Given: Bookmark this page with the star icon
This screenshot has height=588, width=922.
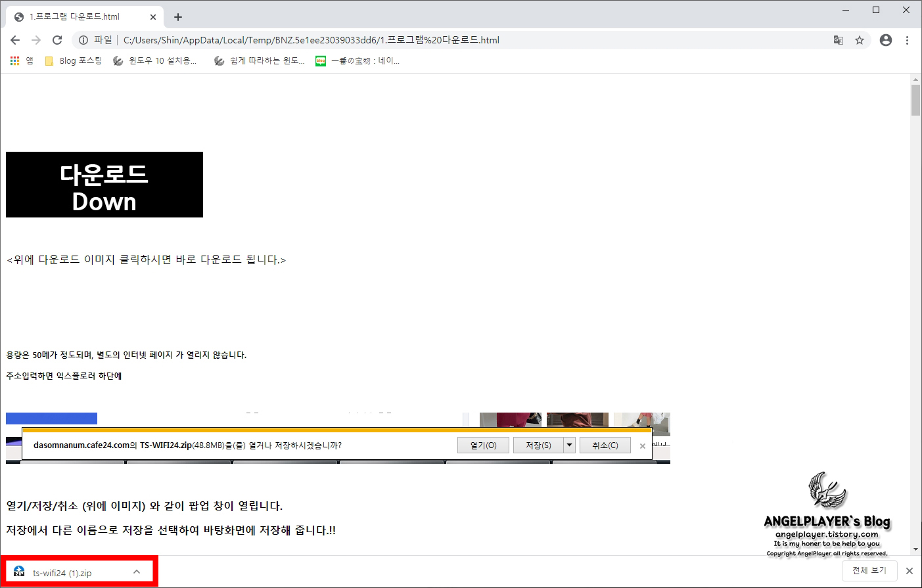Looking at the screenshot, I should point(859,40).
